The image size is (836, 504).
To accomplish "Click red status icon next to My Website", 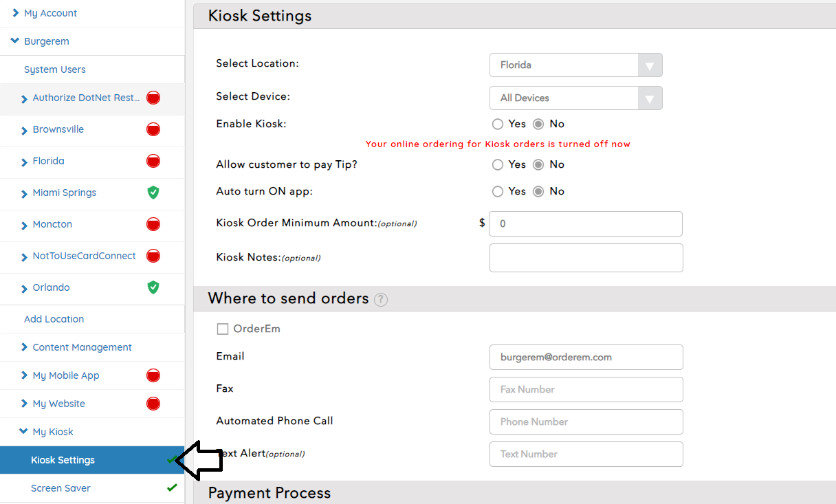I will point(153,404).
